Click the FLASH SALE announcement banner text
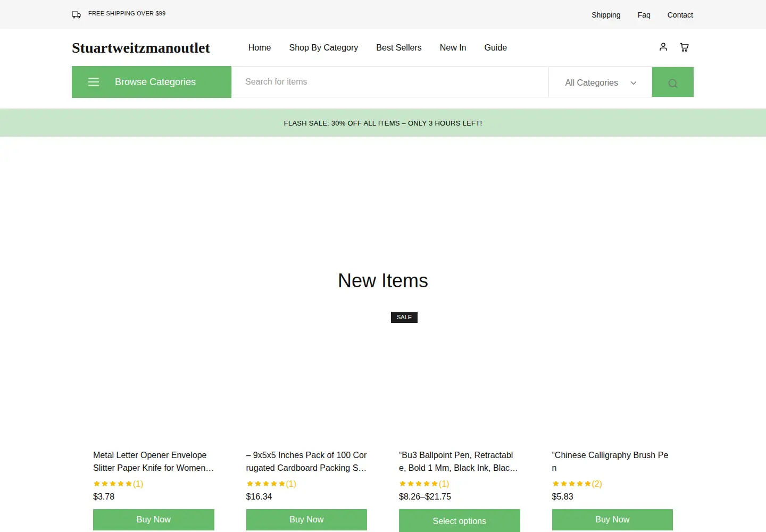 pyautogui.click(x=383, y=123)
